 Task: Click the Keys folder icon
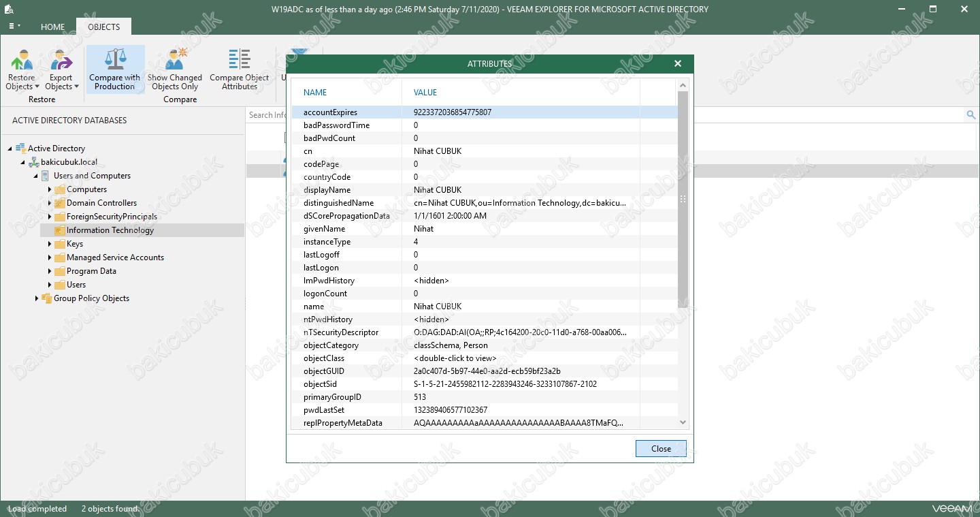[59, 244]
